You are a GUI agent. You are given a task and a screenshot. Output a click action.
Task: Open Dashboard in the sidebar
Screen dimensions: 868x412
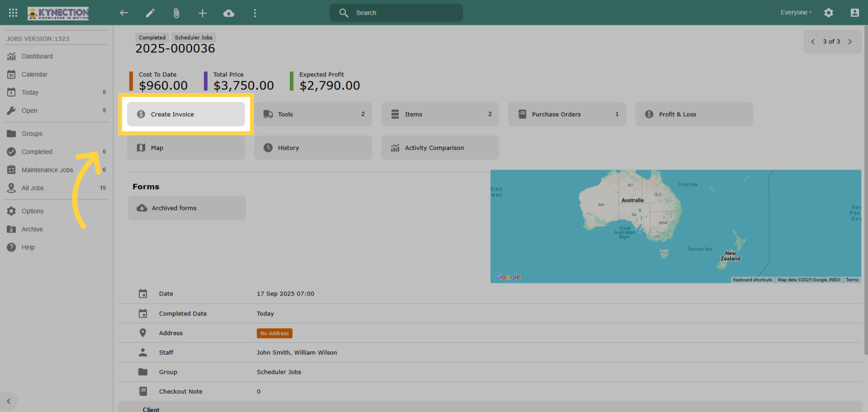tap(56, 56)
